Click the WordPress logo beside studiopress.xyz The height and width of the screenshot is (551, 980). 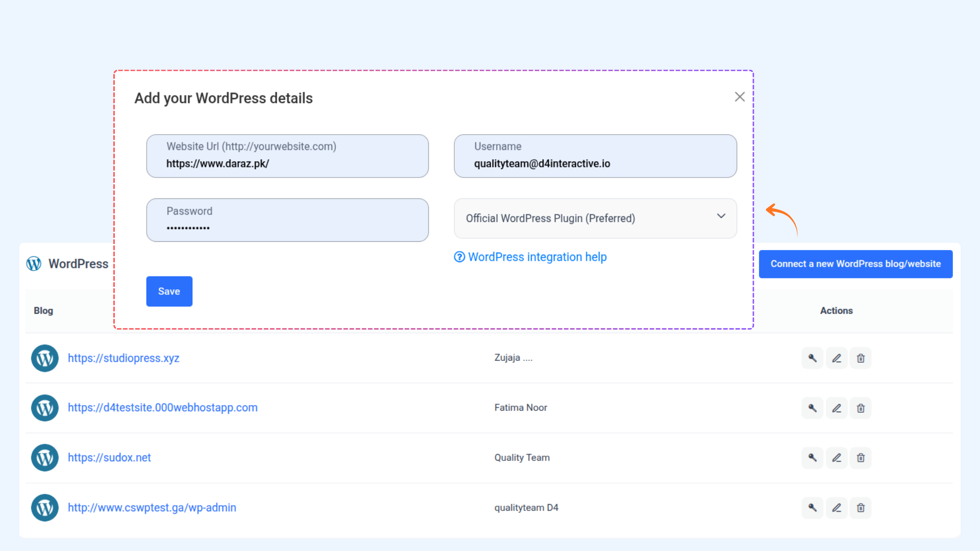click(45, 358)
